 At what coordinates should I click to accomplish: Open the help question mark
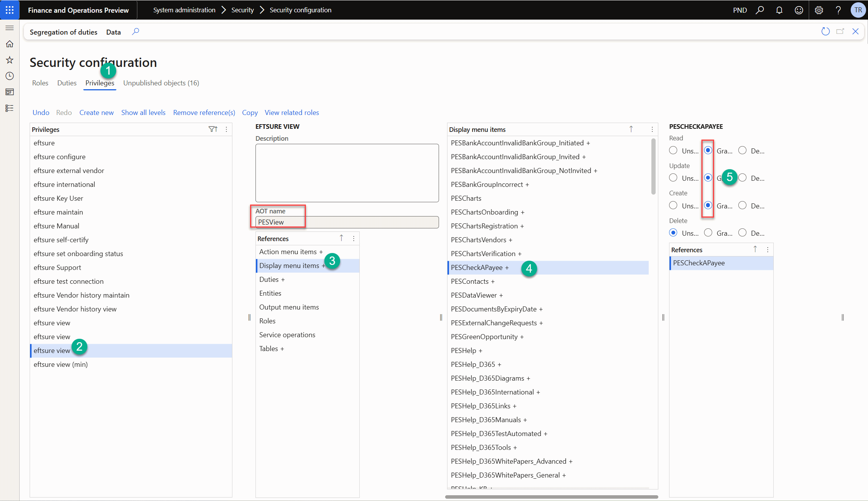click(838, 10)
